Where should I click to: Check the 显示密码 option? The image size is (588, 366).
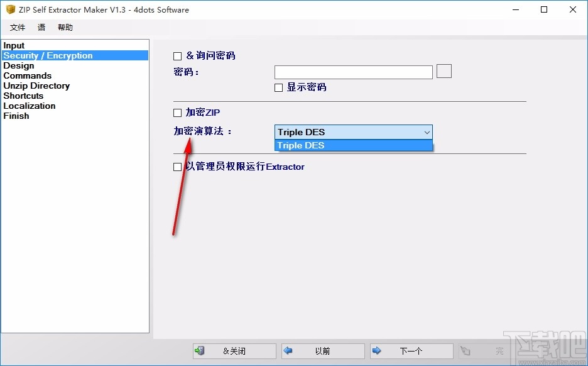click(278, 87)
